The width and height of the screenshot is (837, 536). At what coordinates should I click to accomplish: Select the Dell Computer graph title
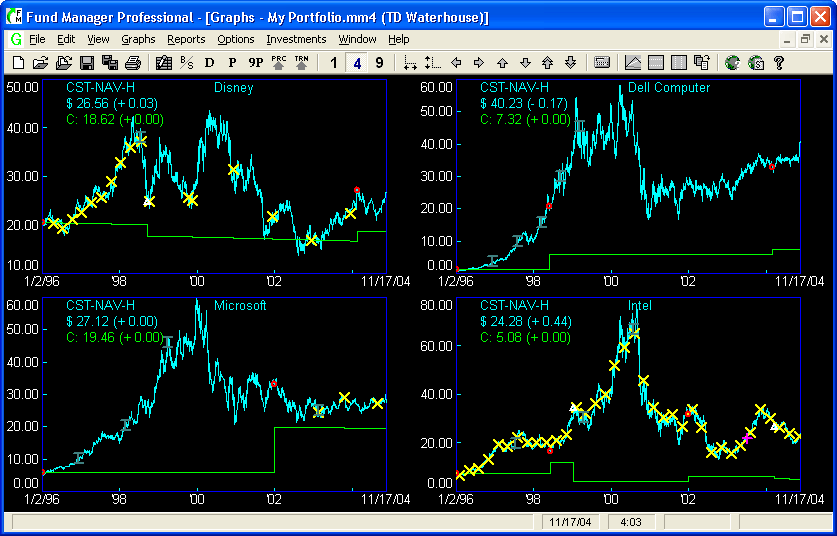(669, 88)
